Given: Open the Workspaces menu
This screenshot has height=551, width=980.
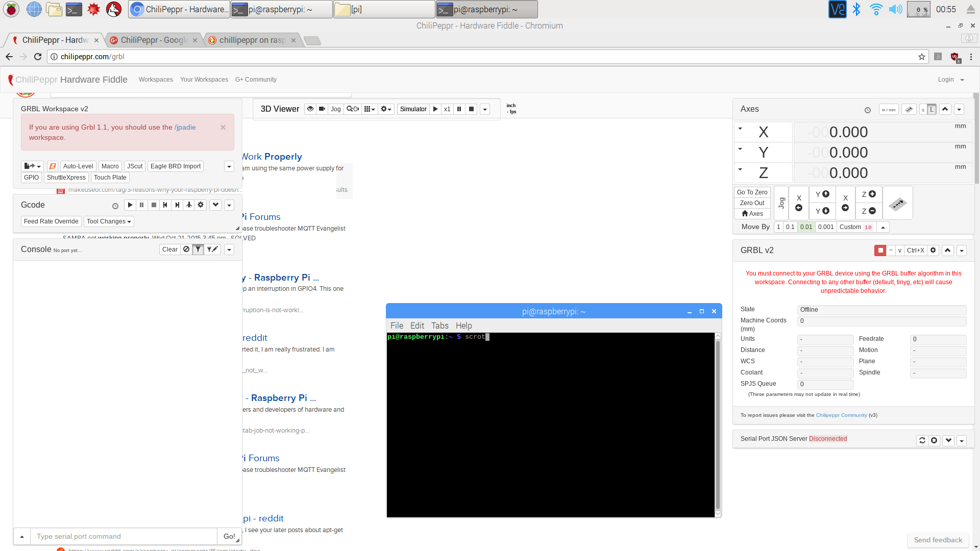Looking at the screenshot, I should click(156, 80).
